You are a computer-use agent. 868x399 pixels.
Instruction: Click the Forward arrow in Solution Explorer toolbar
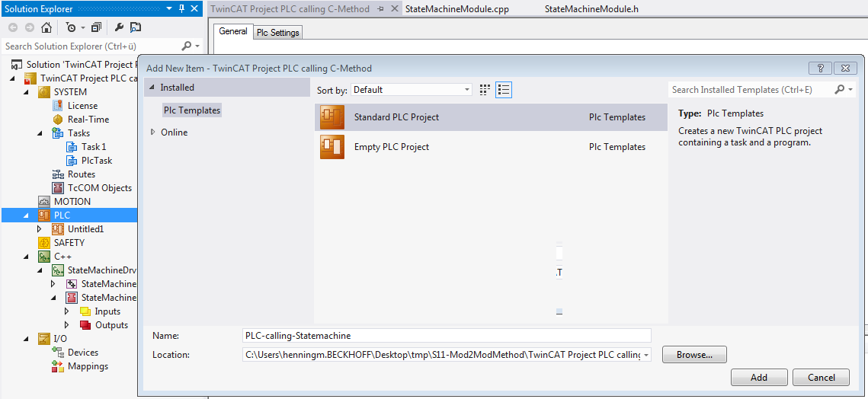29,27
